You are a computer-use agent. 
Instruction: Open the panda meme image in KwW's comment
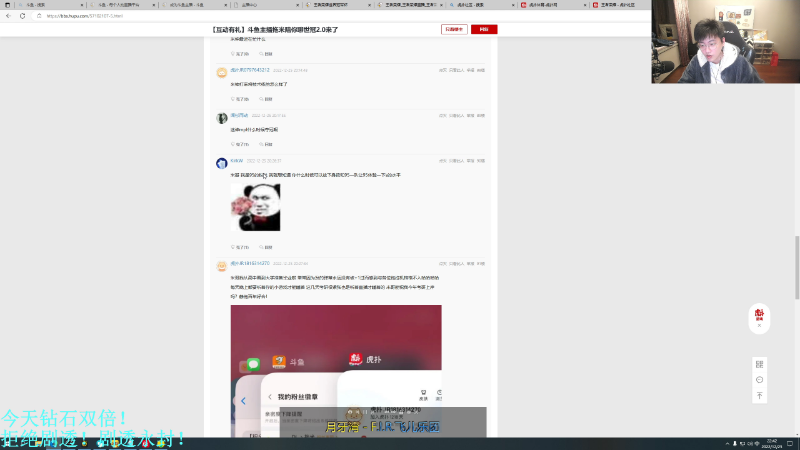click(x=255, y=207)
